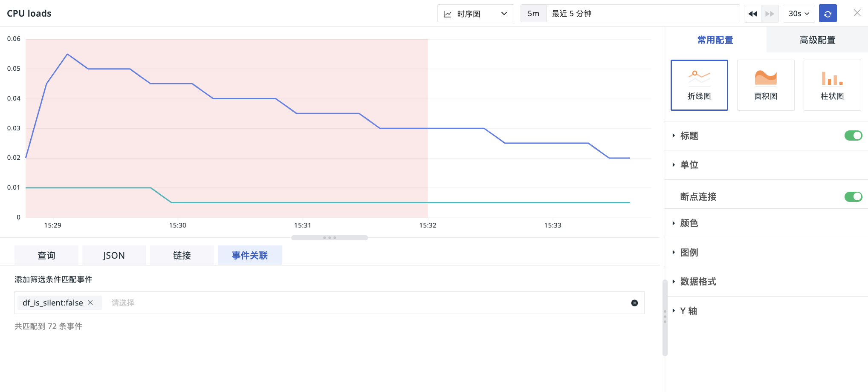The height and width of the screenshot is (392, 868).
Task: Switch to the 高级配置 tab
Action: click(x=817, y=40)
